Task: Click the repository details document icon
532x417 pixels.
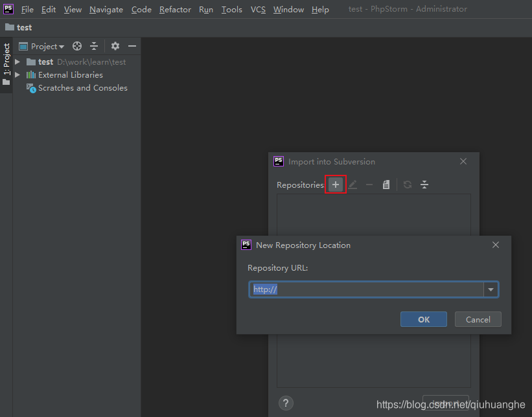Action: pyautogui.click(x=386, y=185)
